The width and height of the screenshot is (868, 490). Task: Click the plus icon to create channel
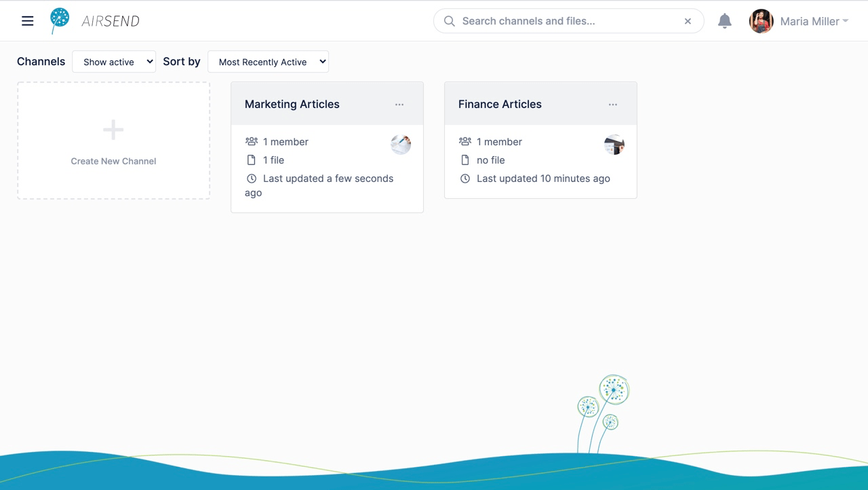113,130
